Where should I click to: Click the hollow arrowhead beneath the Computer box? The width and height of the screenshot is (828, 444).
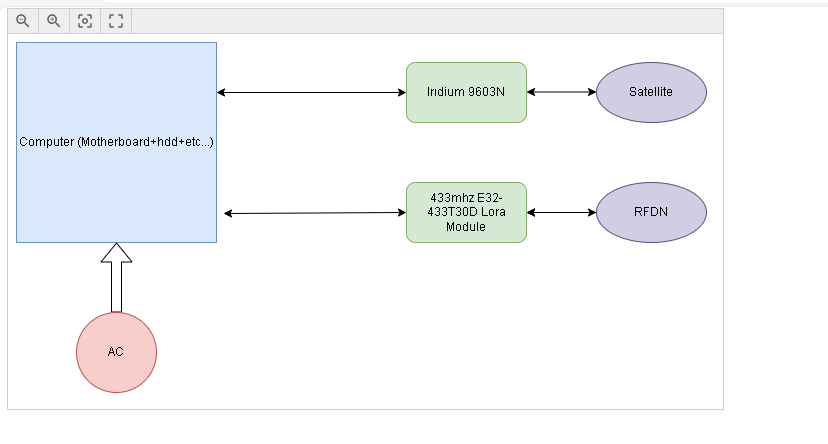pyautogui.click(x=116, y=253)
